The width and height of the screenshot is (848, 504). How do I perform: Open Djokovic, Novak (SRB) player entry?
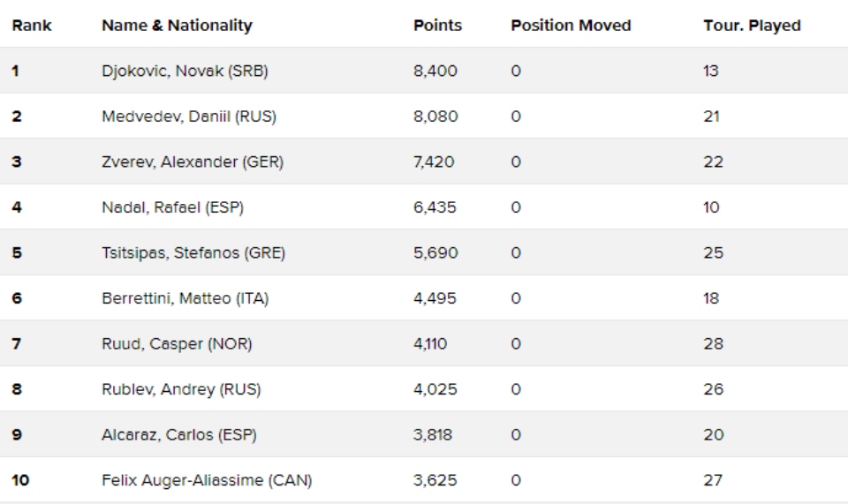(x=185, y=71)
